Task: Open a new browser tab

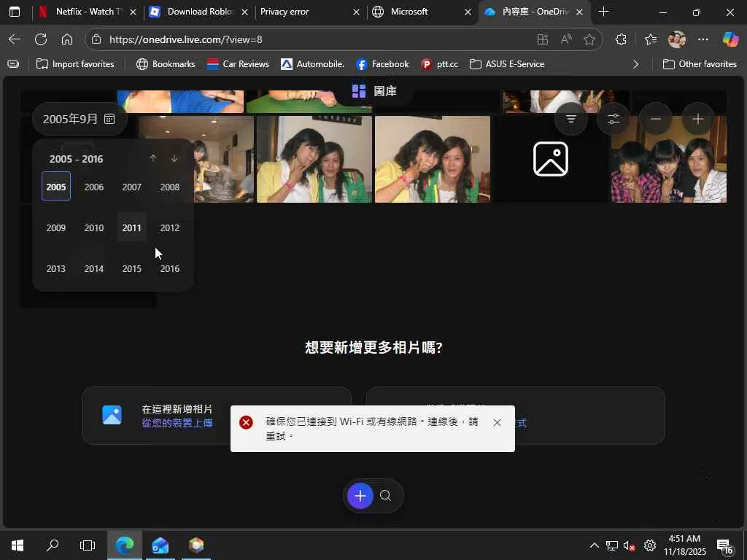Action: pos(603,12)
